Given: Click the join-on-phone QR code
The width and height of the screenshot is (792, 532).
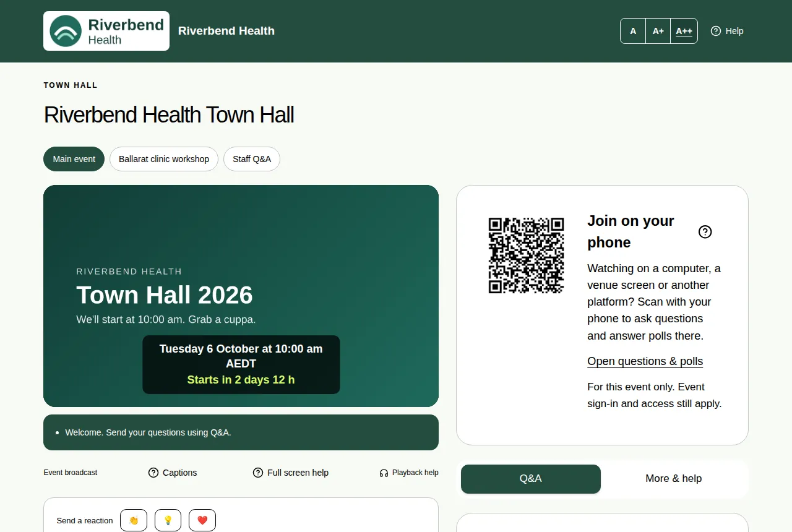Looking at the screenshot, I should coord(526,255).
